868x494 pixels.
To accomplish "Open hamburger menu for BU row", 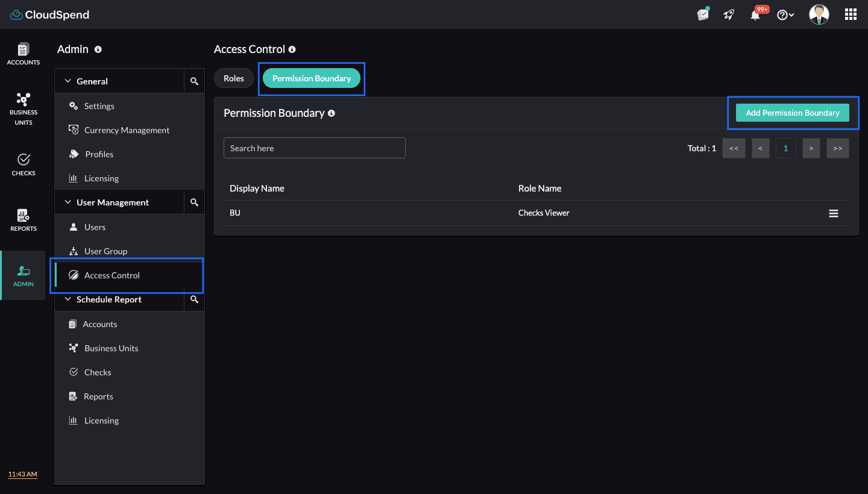I will (x=834, y=213).
